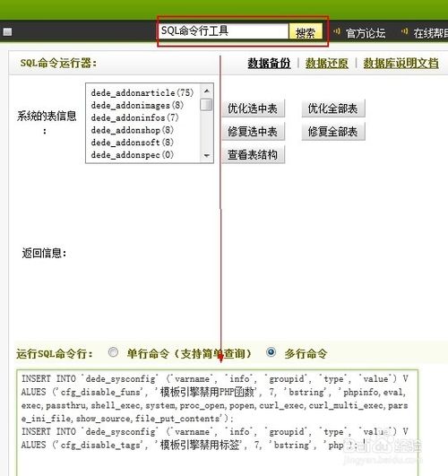Open the 数据备份 link

(x=269, y=63)
